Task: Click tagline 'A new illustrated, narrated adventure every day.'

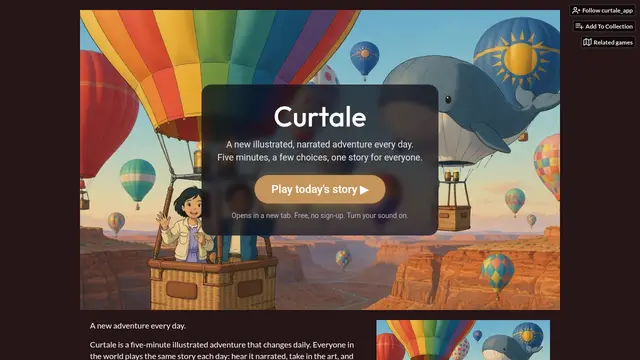Action: click(x=320, y=144)
